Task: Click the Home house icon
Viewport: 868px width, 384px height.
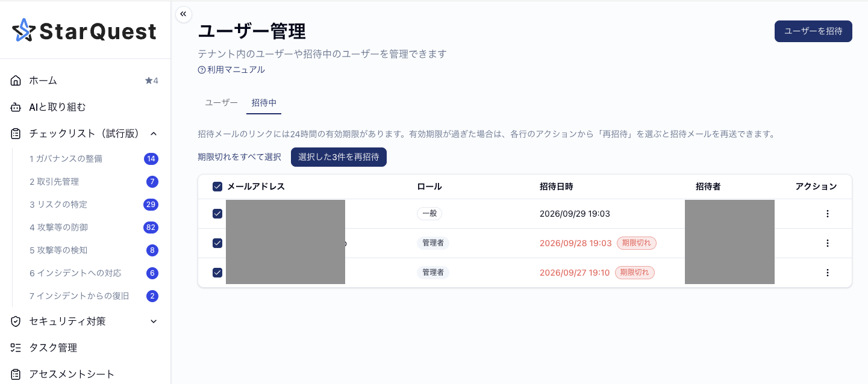Action: (16, 81)
